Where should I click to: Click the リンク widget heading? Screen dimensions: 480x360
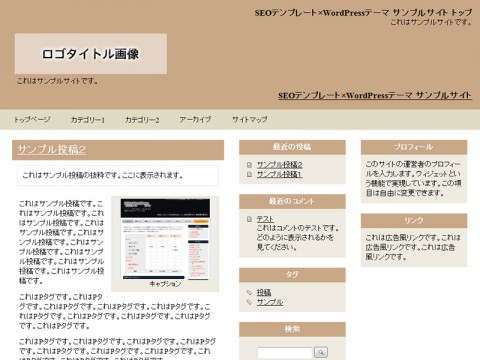(x=414, y=220)
